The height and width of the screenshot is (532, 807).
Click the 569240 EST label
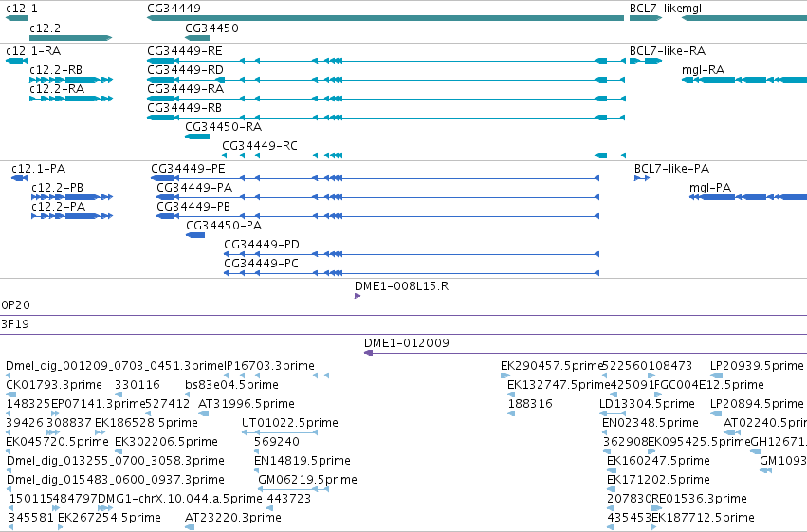(276, 442)
